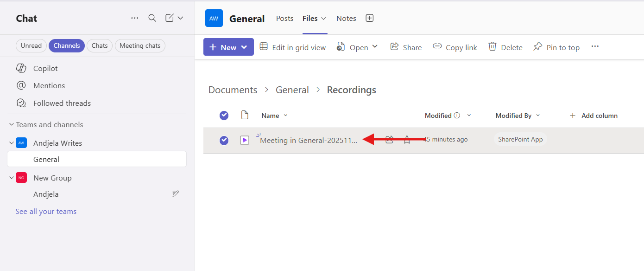Switch to the Notes tab

pos(346,19)
